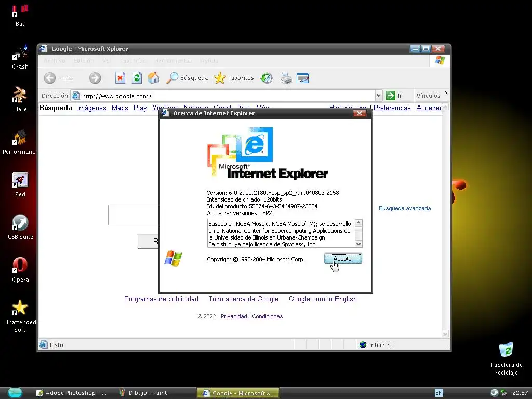Screen dimensions: 532x399
Task: Open the Maps link on Google
Action: 120,108
